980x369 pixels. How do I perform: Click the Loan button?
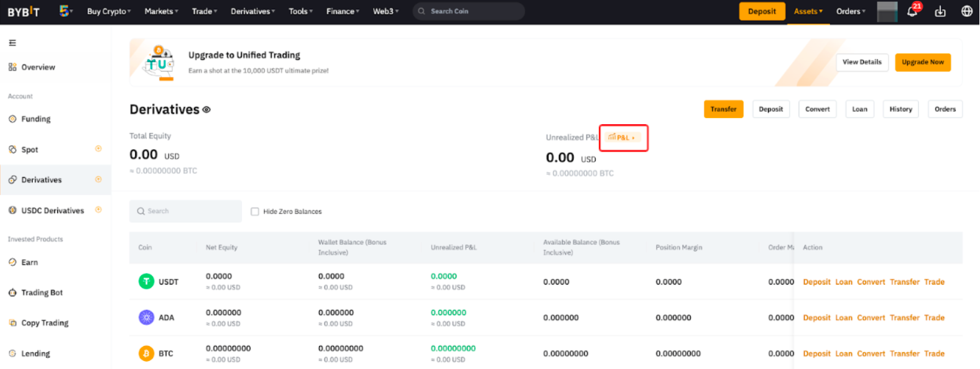point(859,109)
